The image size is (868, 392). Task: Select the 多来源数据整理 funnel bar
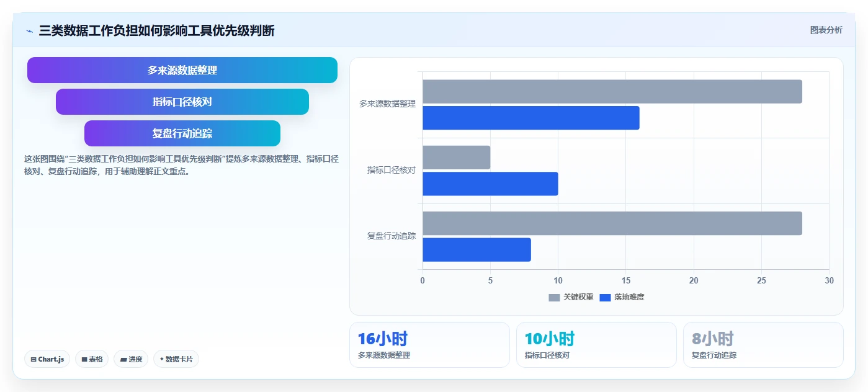coord(182,70)
